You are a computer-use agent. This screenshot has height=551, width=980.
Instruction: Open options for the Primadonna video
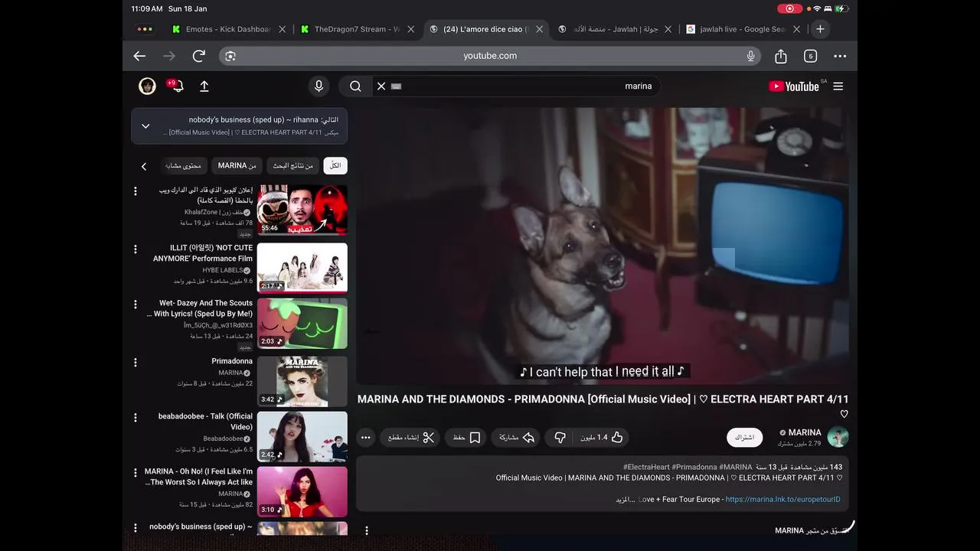(136, 363)
